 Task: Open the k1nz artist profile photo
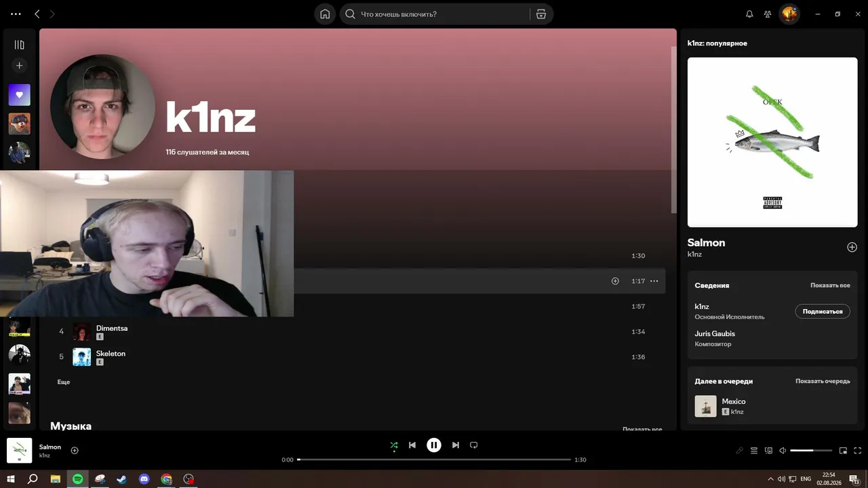point(102,106)
